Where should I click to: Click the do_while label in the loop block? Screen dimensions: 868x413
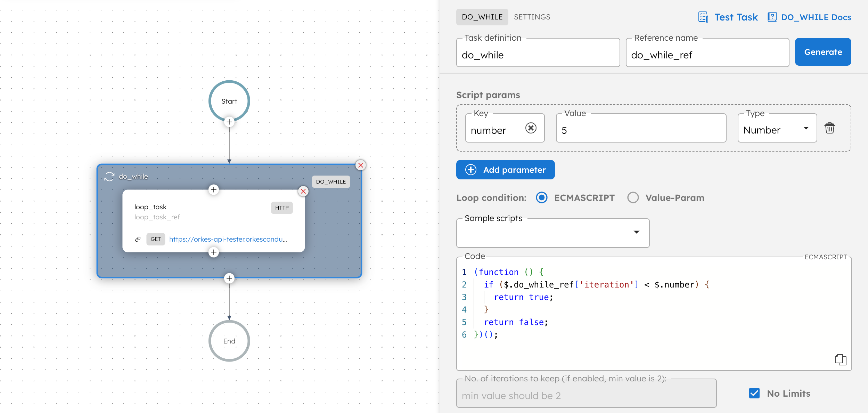(x=133, y=177)
